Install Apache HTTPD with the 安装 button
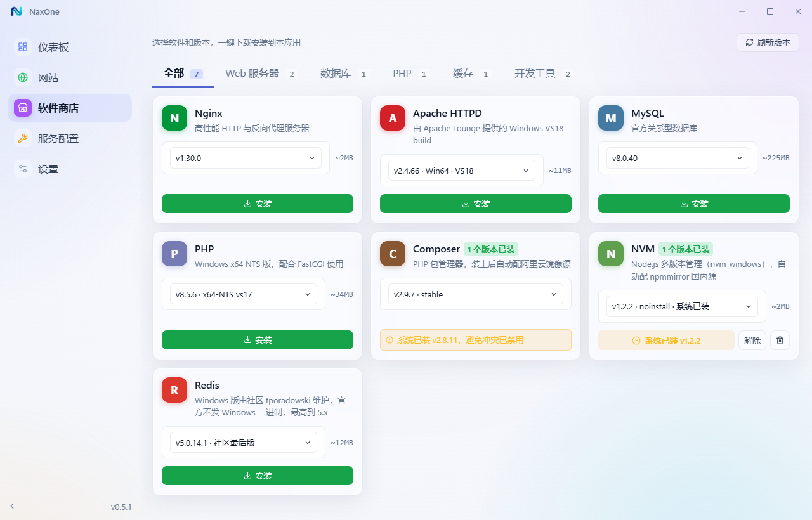The image size is (812, 520). 476,204
